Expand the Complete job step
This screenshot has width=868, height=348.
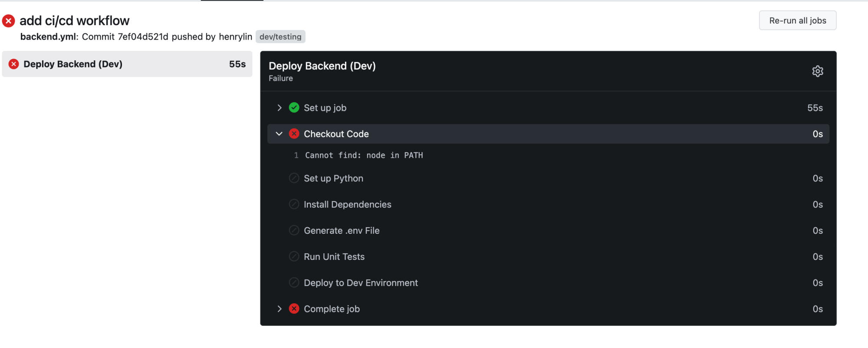(279, 309)
